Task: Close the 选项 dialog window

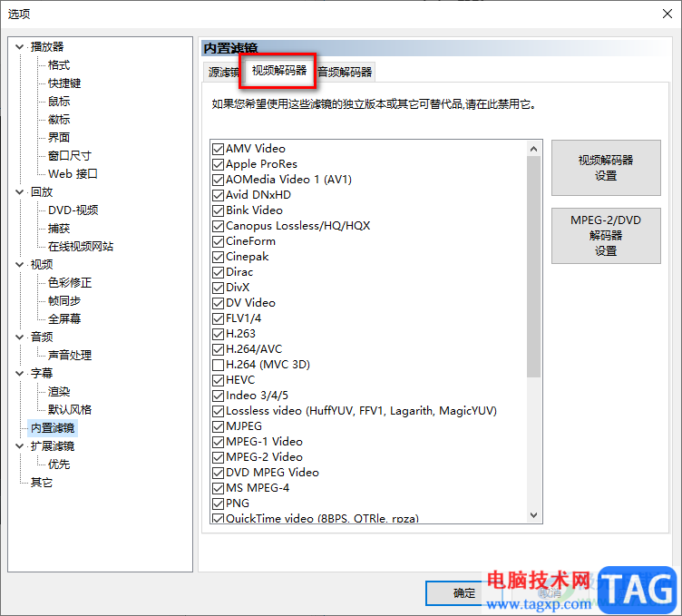Action: (x=667, y=14)
